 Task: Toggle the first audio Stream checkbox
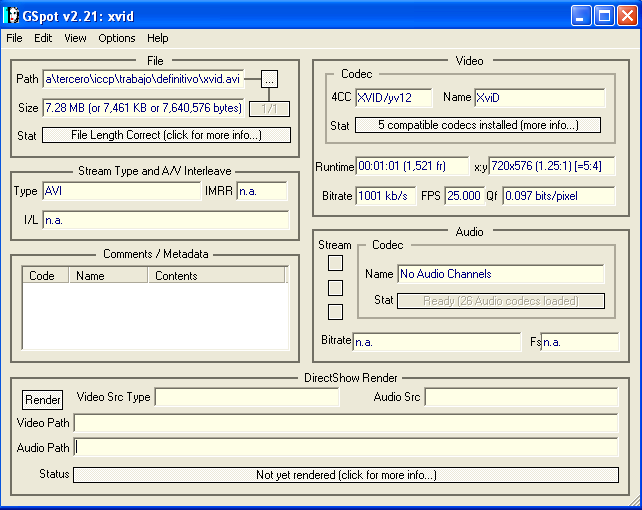pos(335,263)
